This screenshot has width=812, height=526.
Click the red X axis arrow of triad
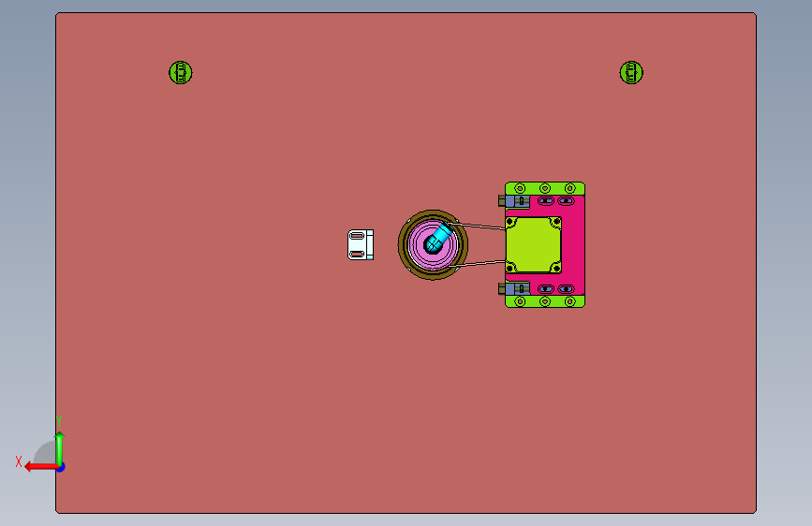click(x=40, y=467)
